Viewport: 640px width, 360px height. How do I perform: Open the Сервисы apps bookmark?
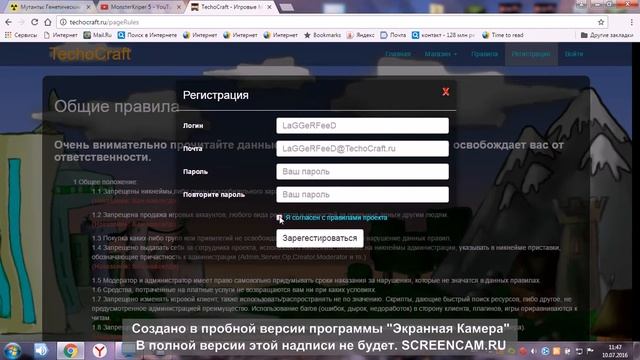pyautogui.click(x=21, y=35)
